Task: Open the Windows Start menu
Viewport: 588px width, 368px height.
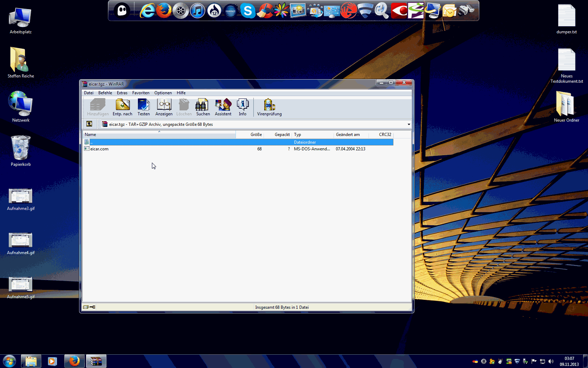Action: click(9, 361)
